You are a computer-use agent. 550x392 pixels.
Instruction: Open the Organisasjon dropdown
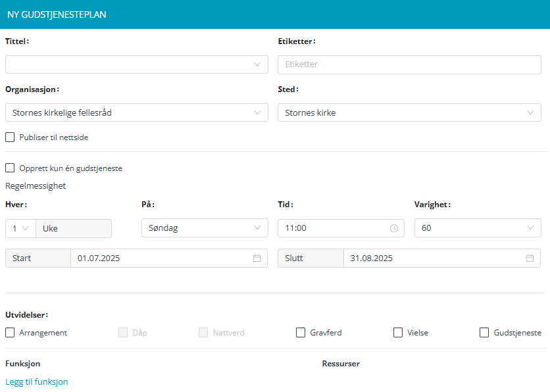tap(136, 112)
